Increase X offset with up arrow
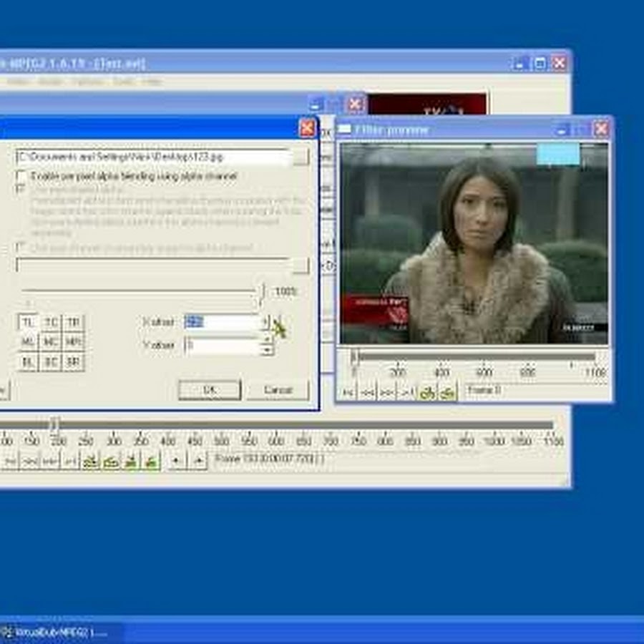 (265, 318)
